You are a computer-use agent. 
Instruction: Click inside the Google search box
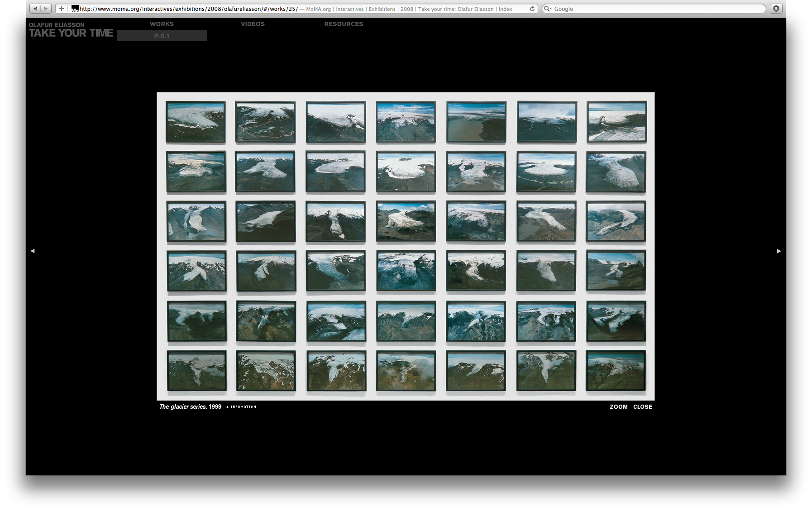tap(634, 9)
